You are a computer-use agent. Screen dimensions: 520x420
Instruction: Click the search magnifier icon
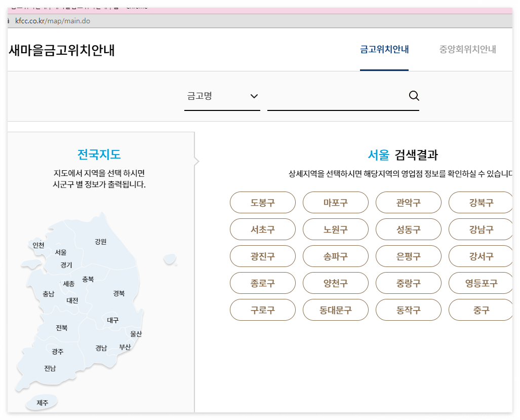click(x=414, y=95)
